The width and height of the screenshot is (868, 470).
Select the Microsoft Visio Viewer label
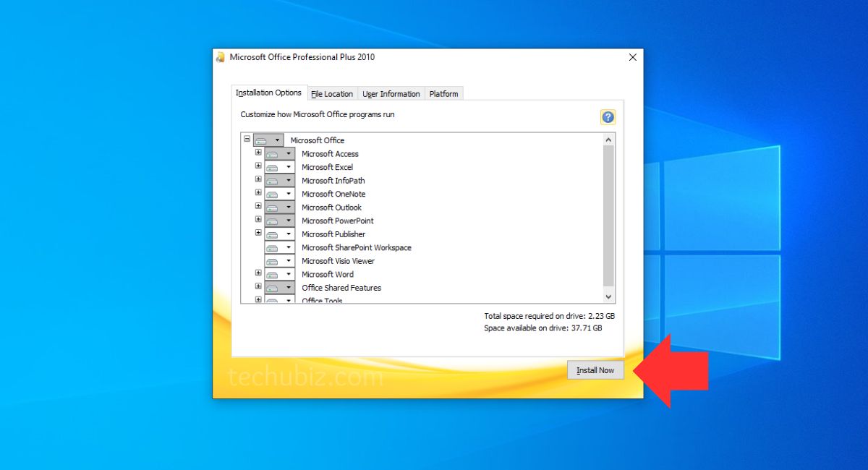(x=338, y=261)
